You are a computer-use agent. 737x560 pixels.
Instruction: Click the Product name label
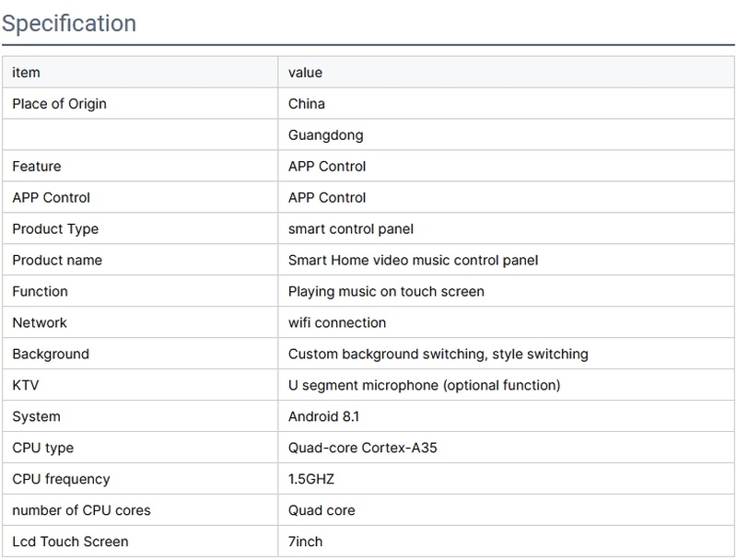pyautogui.click(x=57, y=260)
